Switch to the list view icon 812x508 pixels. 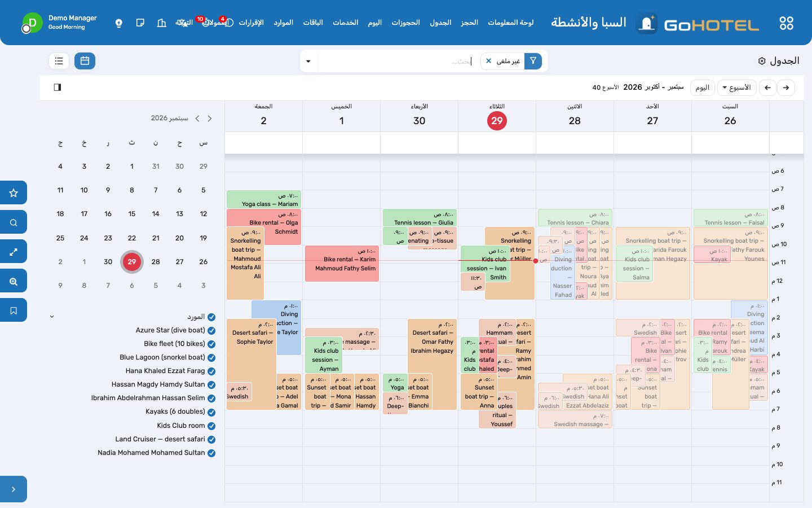coord(59,61)
